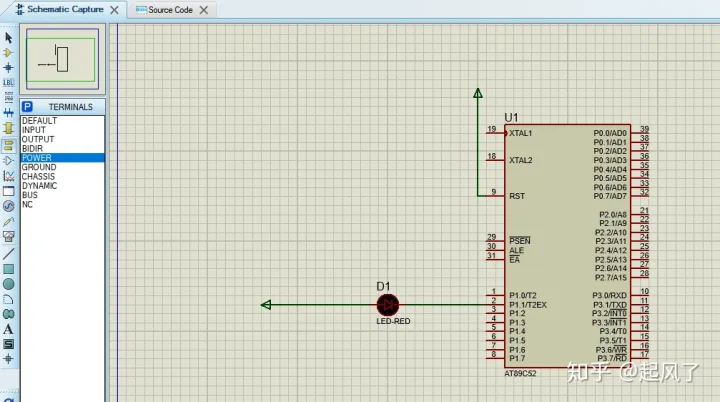Screen dimensions: 720x402
Task: Select the Junction Dot tool
Action: click(8, 68)
